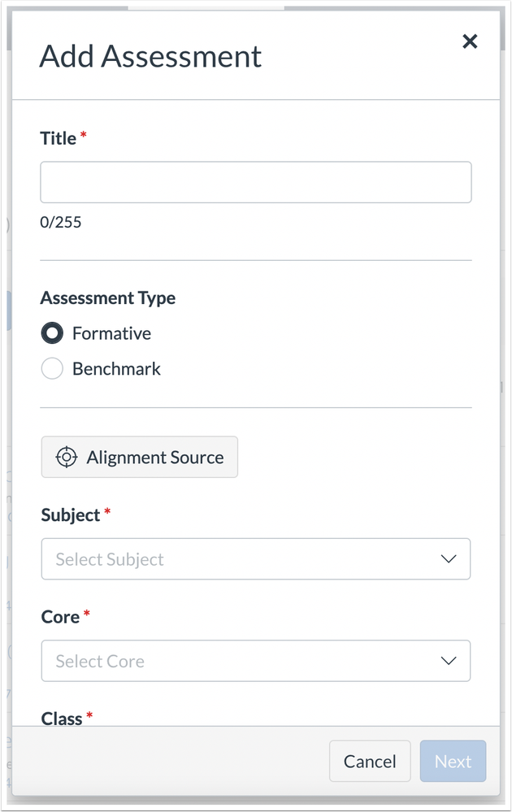512x812 pixels.
Task: Click the Class field label
Action: [x=62, y=719]
